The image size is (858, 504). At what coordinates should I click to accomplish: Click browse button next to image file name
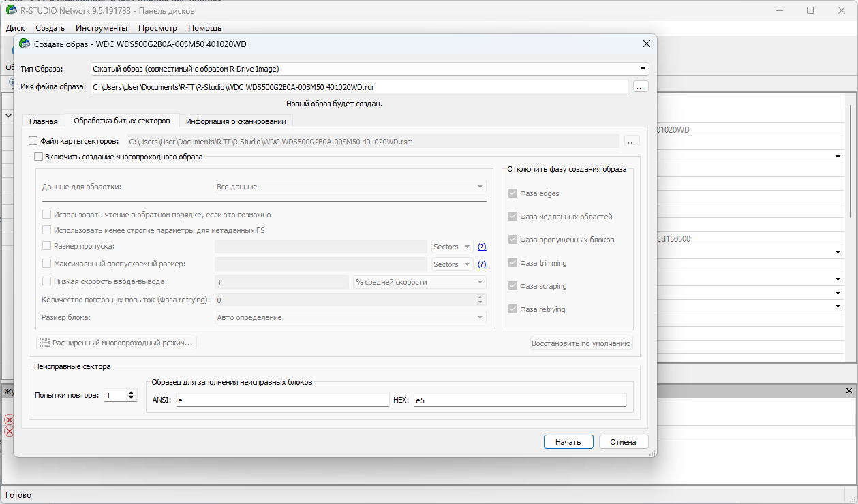click(x=640, y=86)
